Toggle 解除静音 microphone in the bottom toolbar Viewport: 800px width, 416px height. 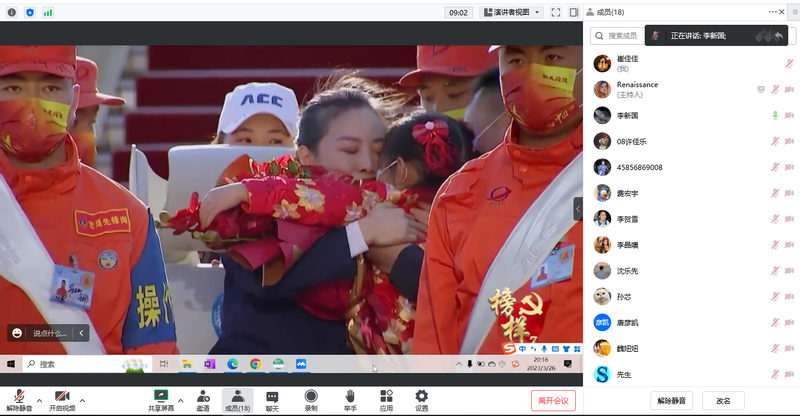click(x=19, y=400)
